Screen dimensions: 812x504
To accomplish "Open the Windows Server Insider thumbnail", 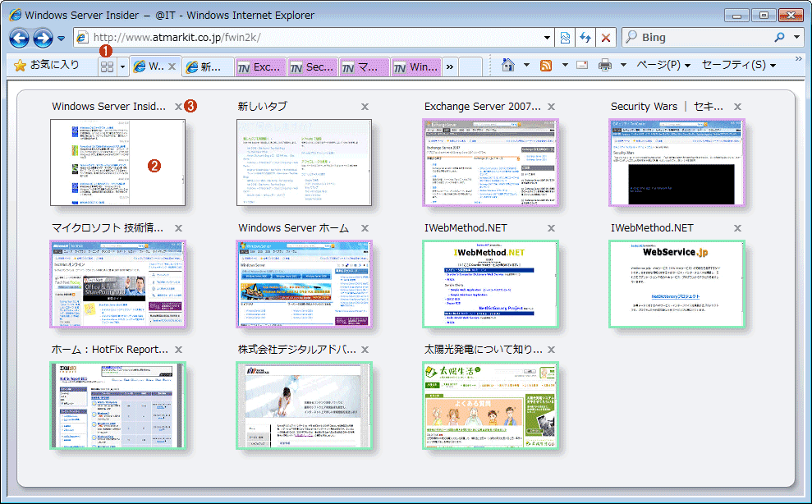I will coord(117,163).
